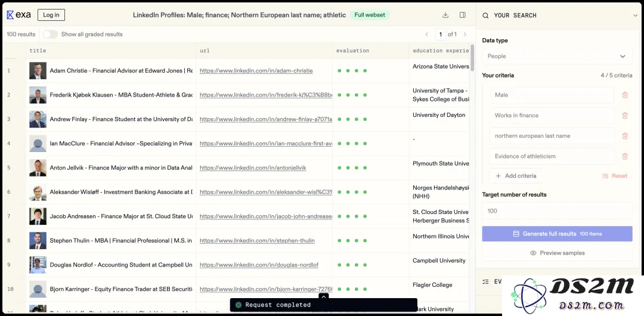This screenshot has width=644, height=316.
Task: Click Stephen Thulin evaluation dots
Action: [x=352, y=240]
